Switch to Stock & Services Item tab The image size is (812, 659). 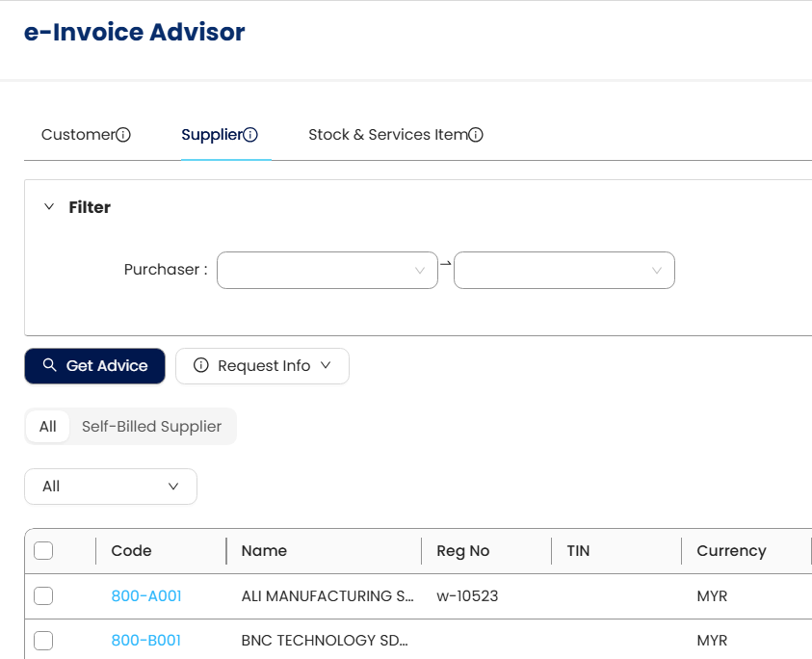point(387,135)
